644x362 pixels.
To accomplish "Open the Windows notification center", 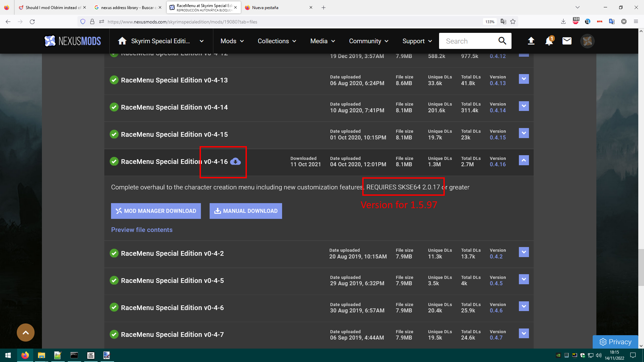I will [x=633, y=355].
